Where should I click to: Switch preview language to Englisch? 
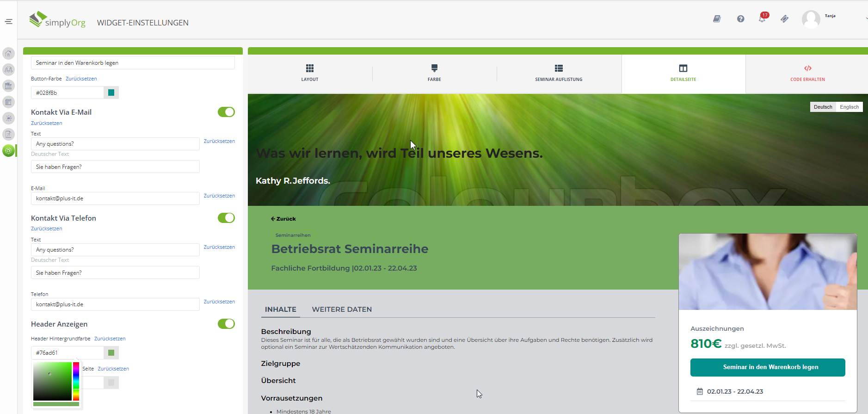point(849,107)
